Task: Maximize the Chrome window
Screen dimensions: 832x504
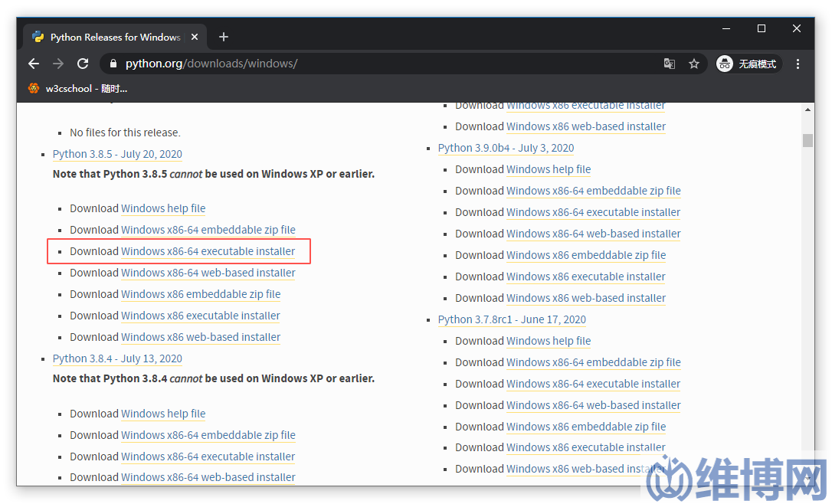Action: pyautogui.click(x=762, y=28)
